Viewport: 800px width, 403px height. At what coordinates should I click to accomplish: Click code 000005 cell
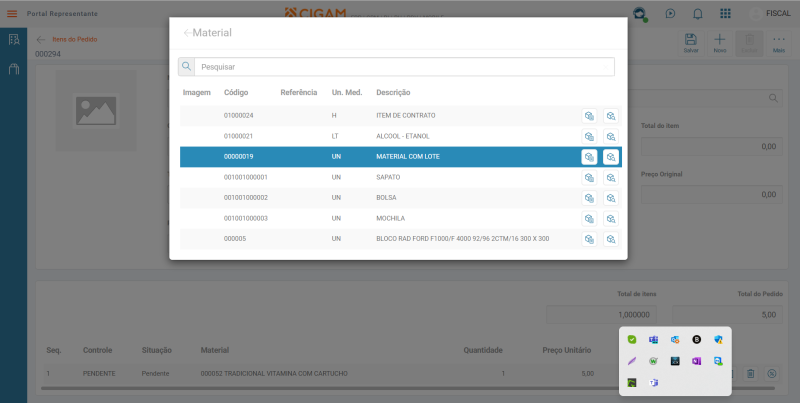pos(235,239)
